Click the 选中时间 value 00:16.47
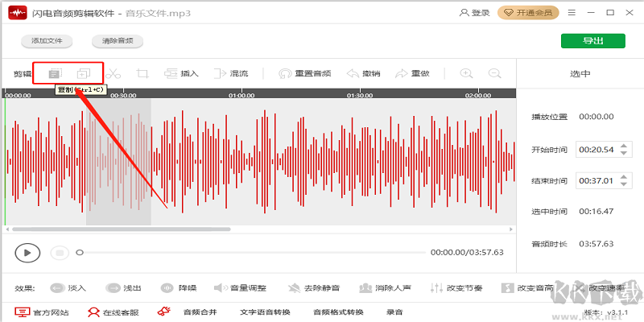The height and width of the screenshot is (322, 644). (x=597, y=212)
